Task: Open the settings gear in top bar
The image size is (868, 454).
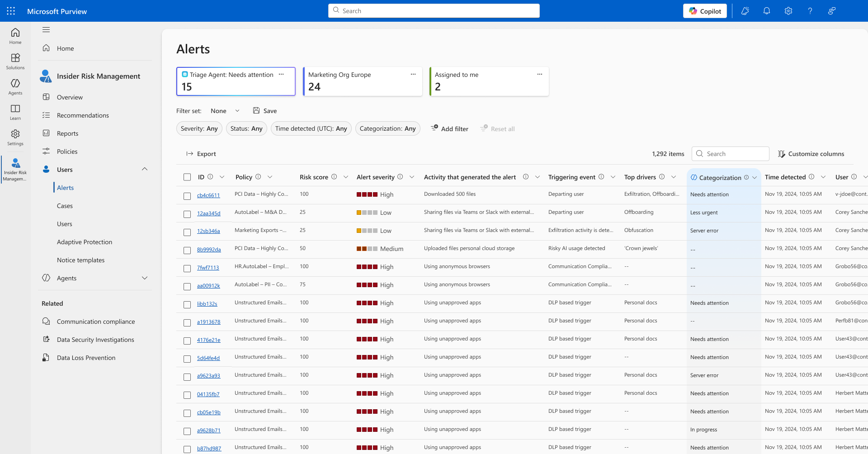Action: click(x=788, y=11)
